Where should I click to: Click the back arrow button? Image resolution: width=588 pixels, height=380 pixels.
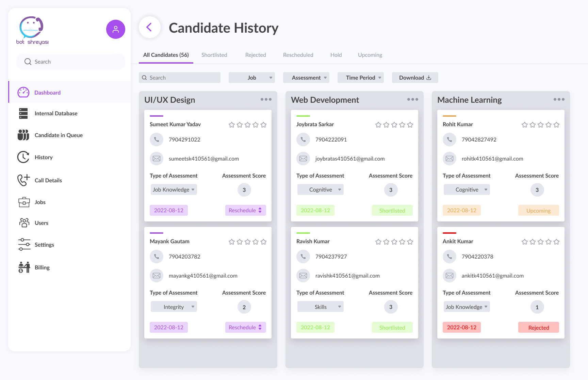(149, 27)
